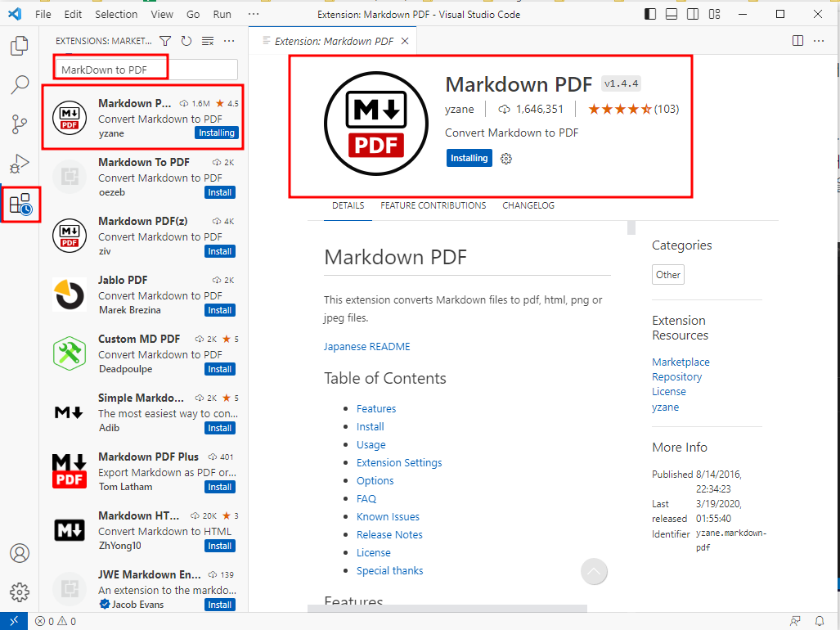The image size is (840, 630).
Task: Install Markdown PDF(z) by ziv
Action: coord(220,251)
